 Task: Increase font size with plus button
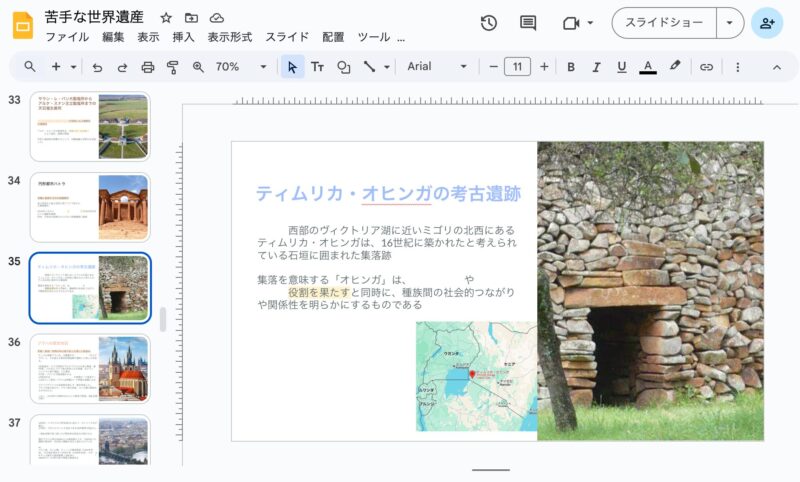[544, 67]
